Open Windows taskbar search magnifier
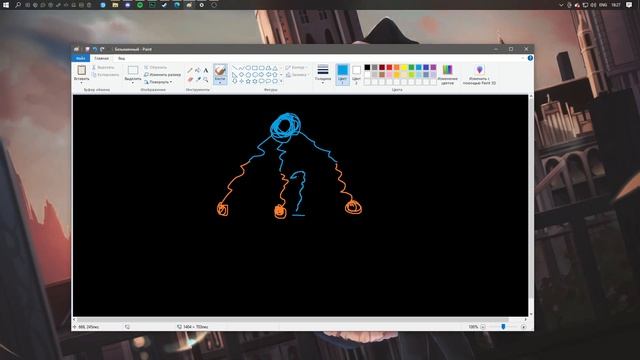The width and height of the screenshot is (640, 360). tap(18, 5)
